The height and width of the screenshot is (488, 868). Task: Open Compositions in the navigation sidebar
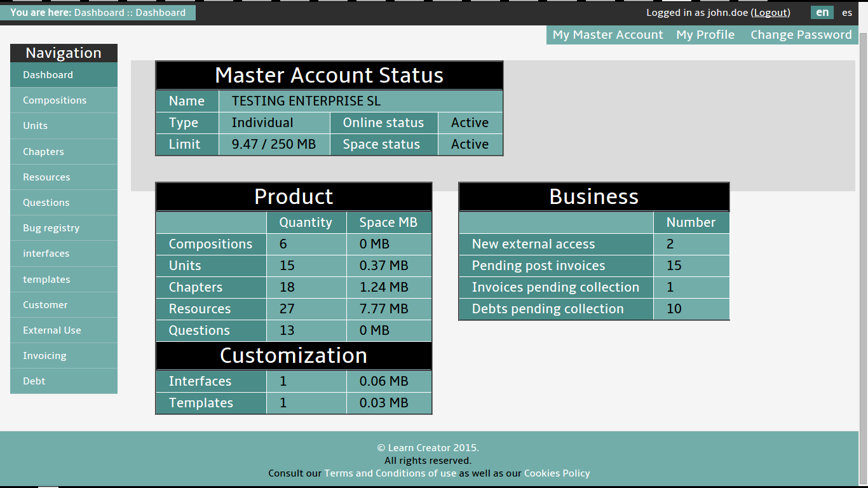point(55,100)
